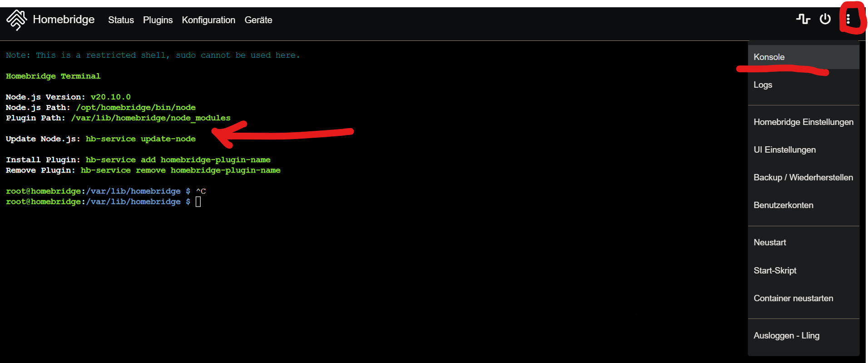Open Homebridge Einstellungen
This screenshot has height=363, width=868.
tap(803, 122)
